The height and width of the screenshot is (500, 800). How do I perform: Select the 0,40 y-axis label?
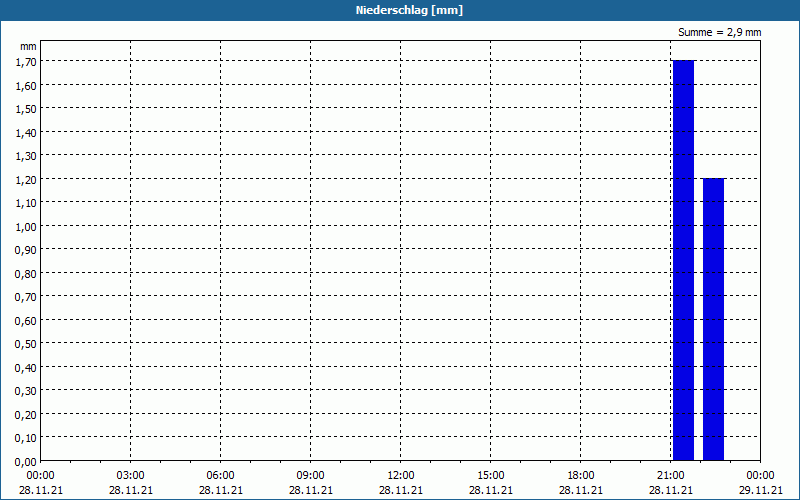(x=26, y=368)
